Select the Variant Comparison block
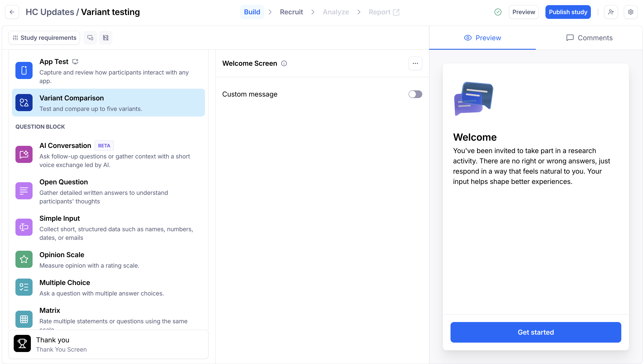 point(109,103)
